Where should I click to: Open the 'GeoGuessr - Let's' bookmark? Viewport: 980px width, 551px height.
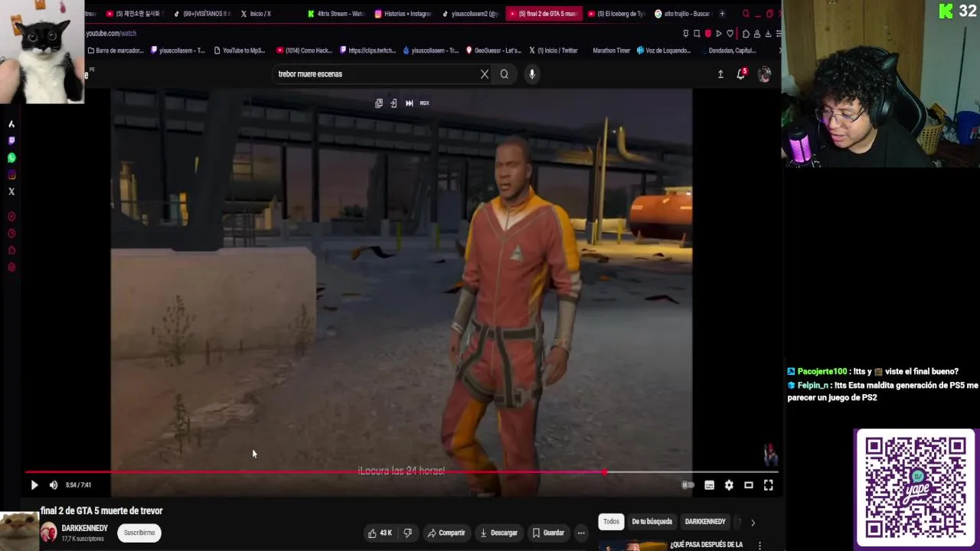coord(493,51)
